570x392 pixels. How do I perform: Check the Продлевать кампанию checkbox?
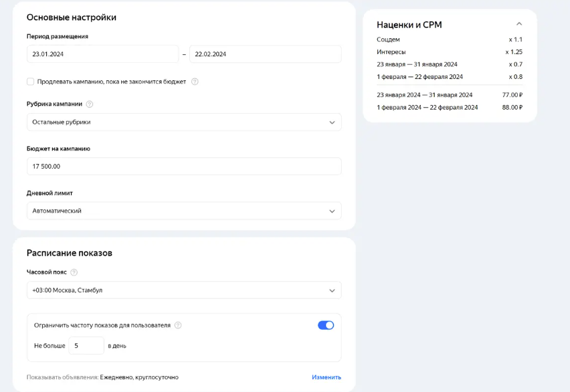coord(30,81)
